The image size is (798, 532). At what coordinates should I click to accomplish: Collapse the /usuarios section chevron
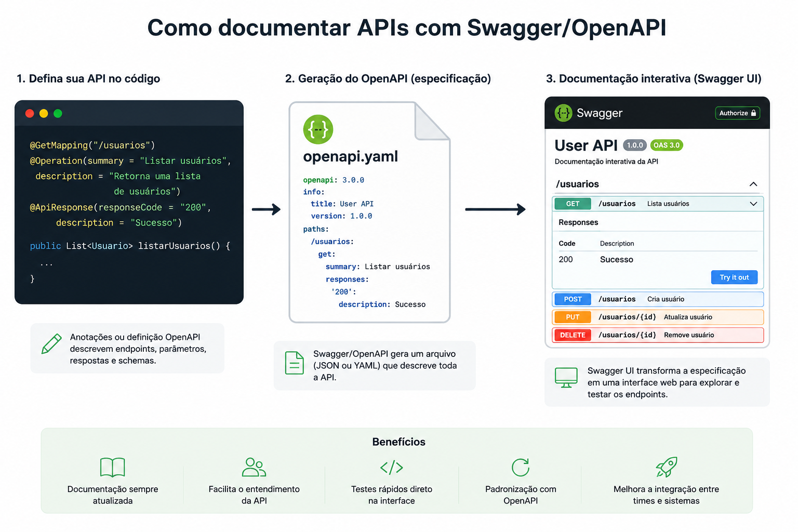click(753, 184)
